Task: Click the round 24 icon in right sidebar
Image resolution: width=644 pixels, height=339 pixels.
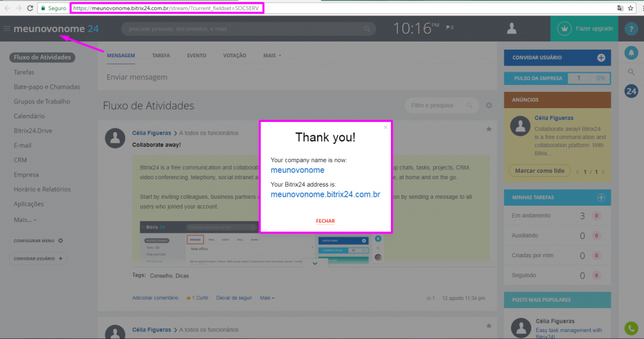Action: pyautogui.click(x=631, y=91)
